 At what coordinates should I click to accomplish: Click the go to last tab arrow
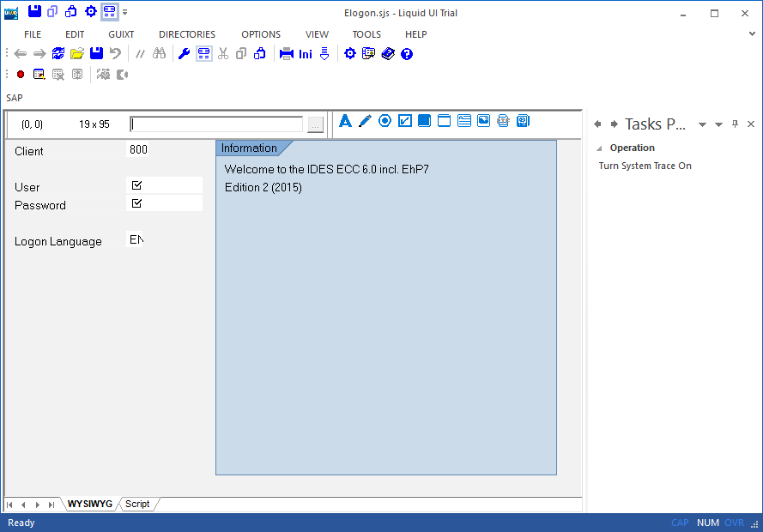tap(51, 505)
